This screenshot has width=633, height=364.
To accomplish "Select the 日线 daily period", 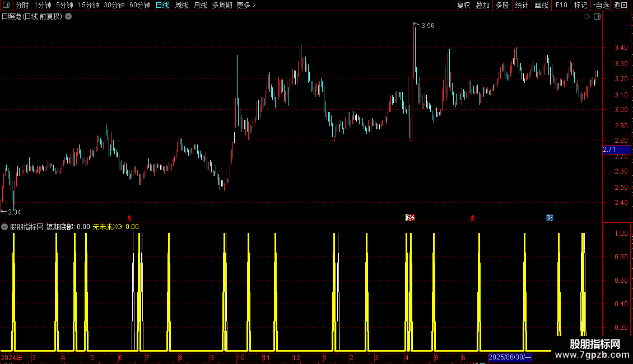I will pyautogui.click(x=162, y=5).
